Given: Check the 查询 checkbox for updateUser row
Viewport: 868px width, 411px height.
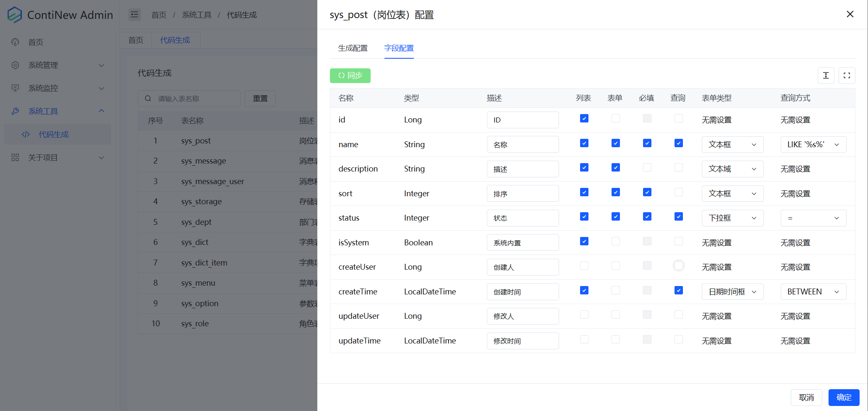Looking at the screenshot, I should [x=678, y=315].
